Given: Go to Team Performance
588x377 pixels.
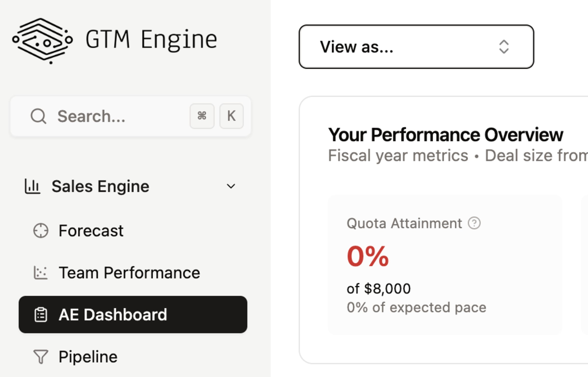Looking at the screenshot, I should click(x=129, y=273).
